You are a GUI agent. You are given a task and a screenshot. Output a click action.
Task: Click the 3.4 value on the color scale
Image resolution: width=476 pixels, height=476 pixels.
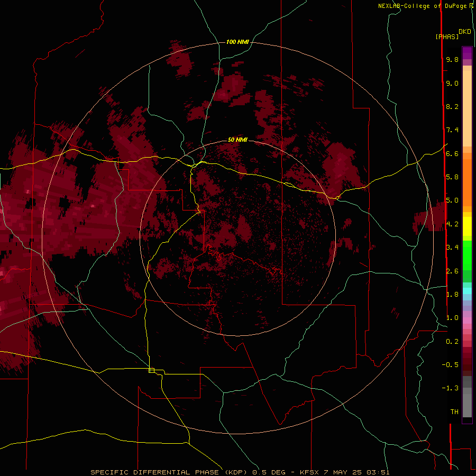pyautogui.click(x=452, y=248)
